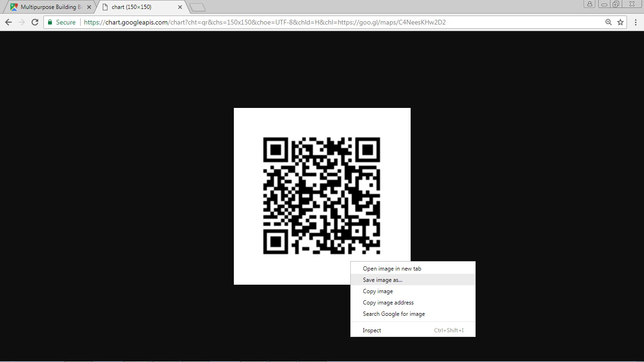Choose Save image as... from context menu

[413, 280]
